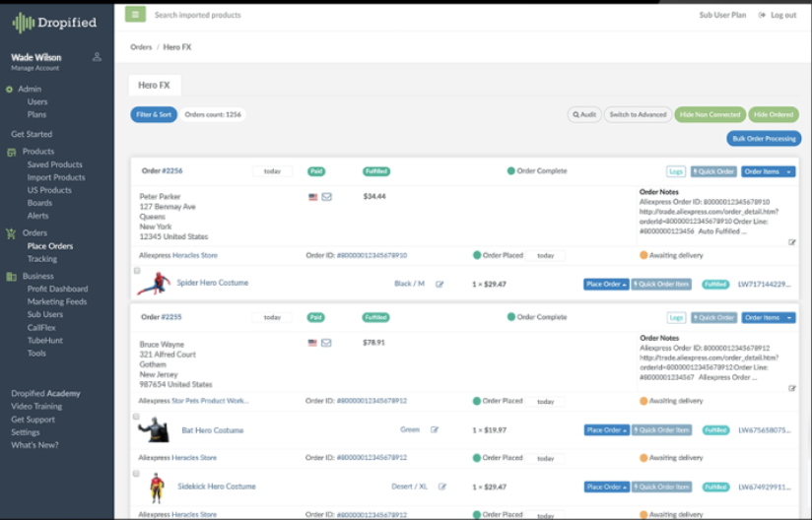Open Dropified Academy in sidebar
The height and width of the screenshot is (520, 812).
45,394
